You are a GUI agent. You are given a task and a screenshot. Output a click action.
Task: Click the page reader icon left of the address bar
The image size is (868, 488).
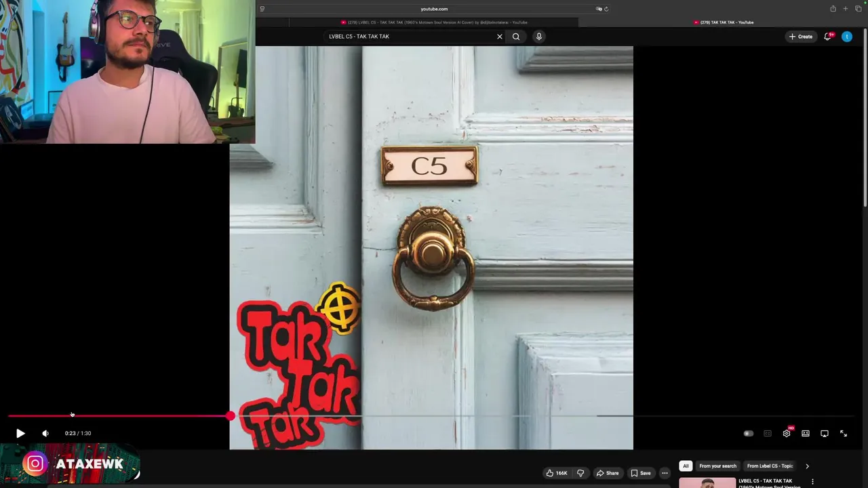pos(262,9)
